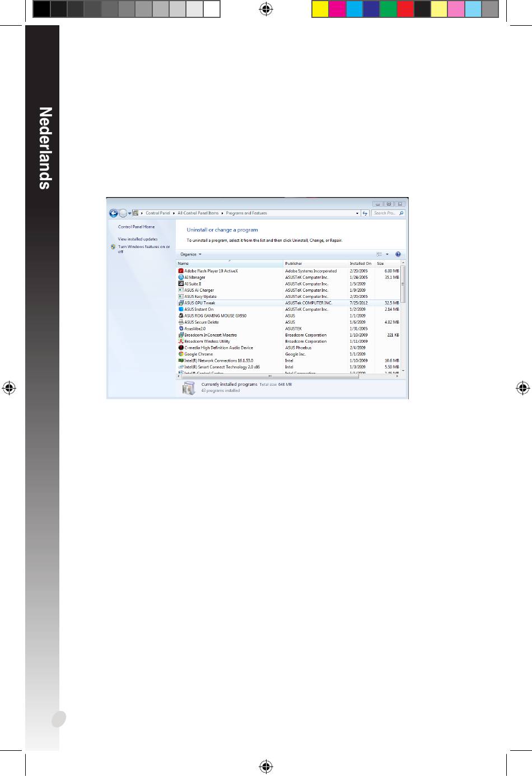The image size is (532, 776).
Task: Open the Organize dropdown menu
Action: point(191,254)
